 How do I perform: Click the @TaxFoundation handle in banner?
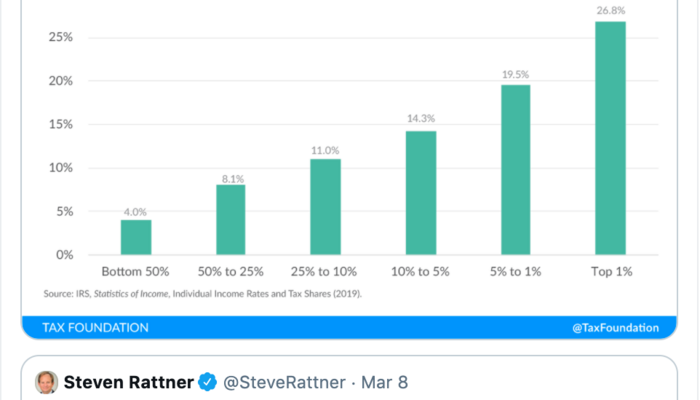coord(615,327)
